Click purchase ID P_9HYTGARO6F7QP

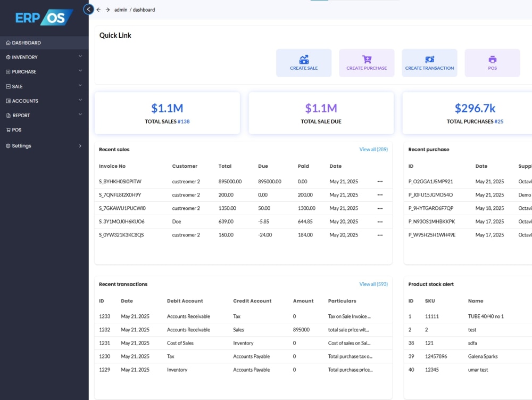point(431,208)
